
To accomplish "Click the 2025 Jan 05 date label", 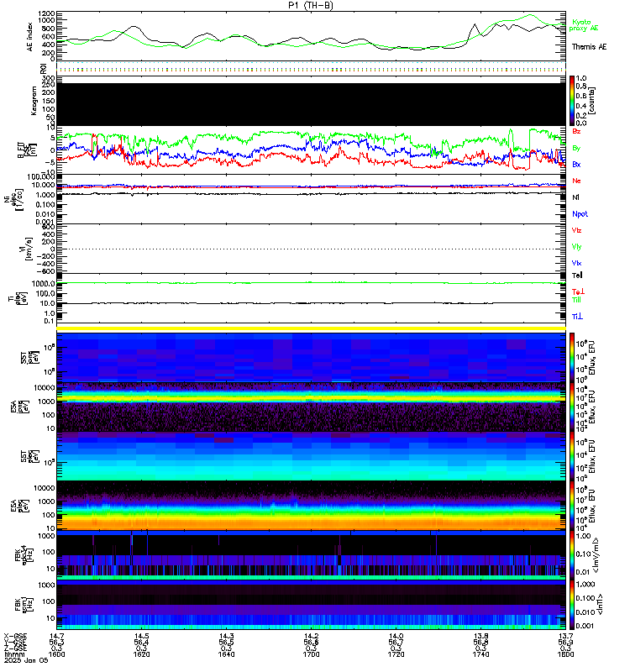I will coord(26,660).
